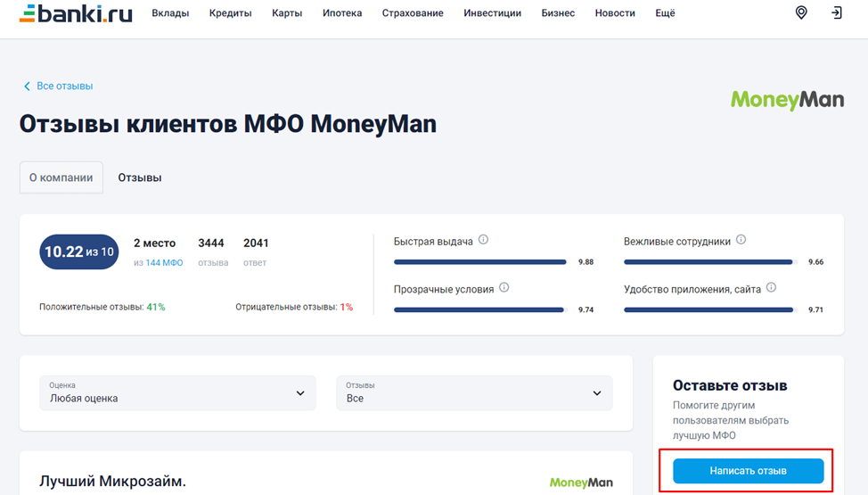Click Отрицательные отзывы: 1% text
Image resolution: width=868 pixels, height=495 pixels.
(x=294, y=307)
